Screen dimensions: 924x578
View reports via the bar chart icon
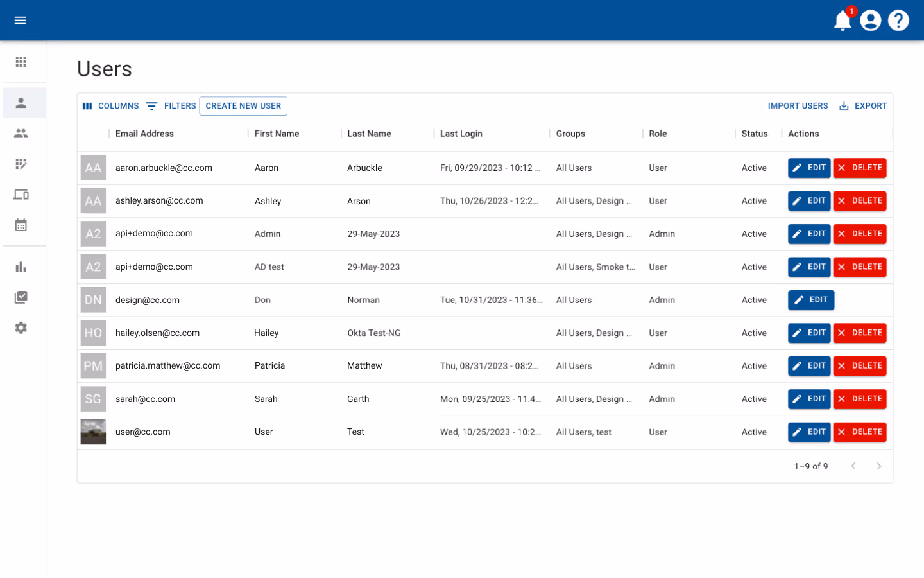coord(21,267)
